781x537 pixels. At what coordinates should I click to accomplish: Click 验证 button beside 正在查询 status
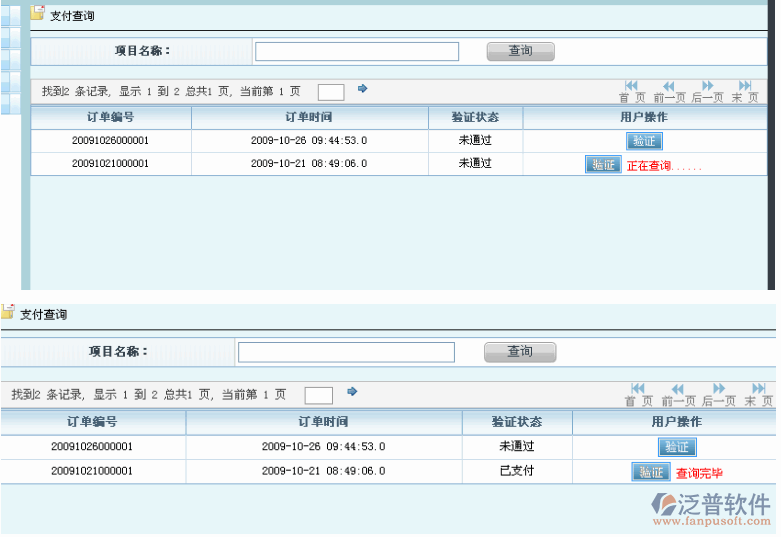tap(603, 164)
